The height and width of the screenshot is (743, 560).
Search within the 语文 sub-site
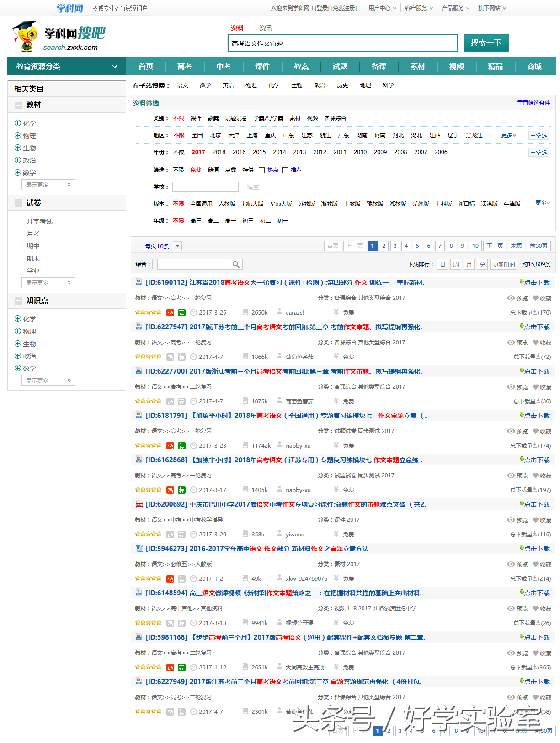(182, 86)
